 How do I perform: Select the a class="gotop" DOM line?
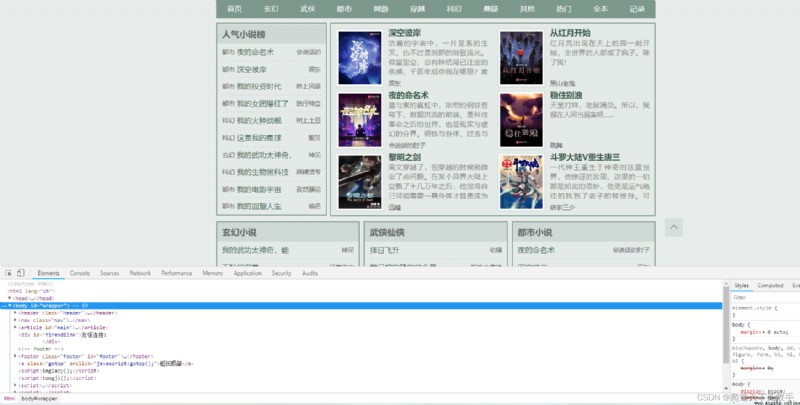click(106, 364)
